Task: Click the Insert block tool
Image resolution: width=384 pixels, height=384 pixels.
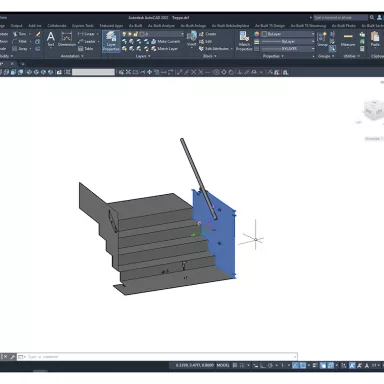Action: 191,39
